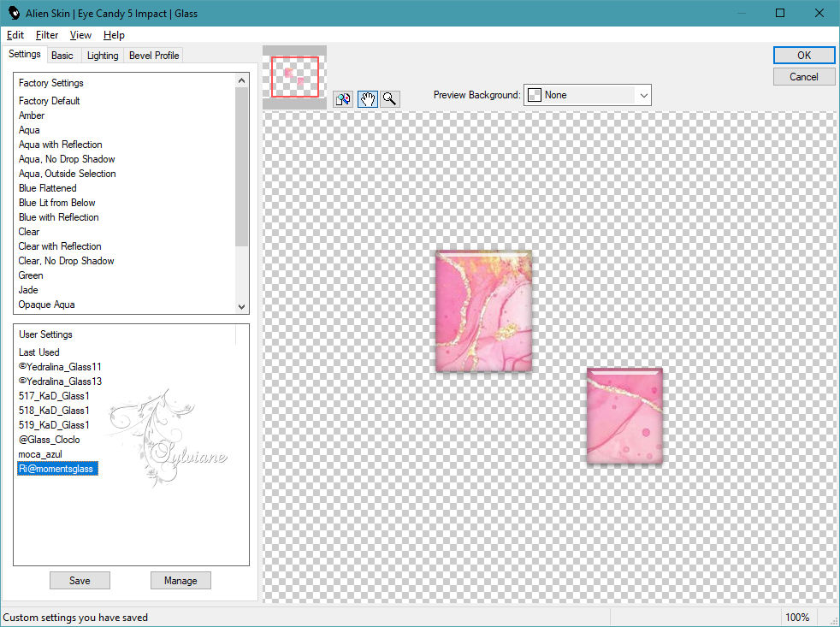Select the magnifier zoom tool
Image resolution: width=840 pixels, height=627 pixels.
391,99
